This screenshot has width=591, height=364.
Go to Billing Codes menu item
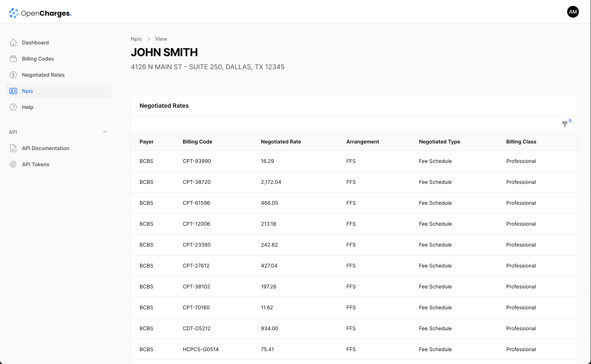pos(38,59)
